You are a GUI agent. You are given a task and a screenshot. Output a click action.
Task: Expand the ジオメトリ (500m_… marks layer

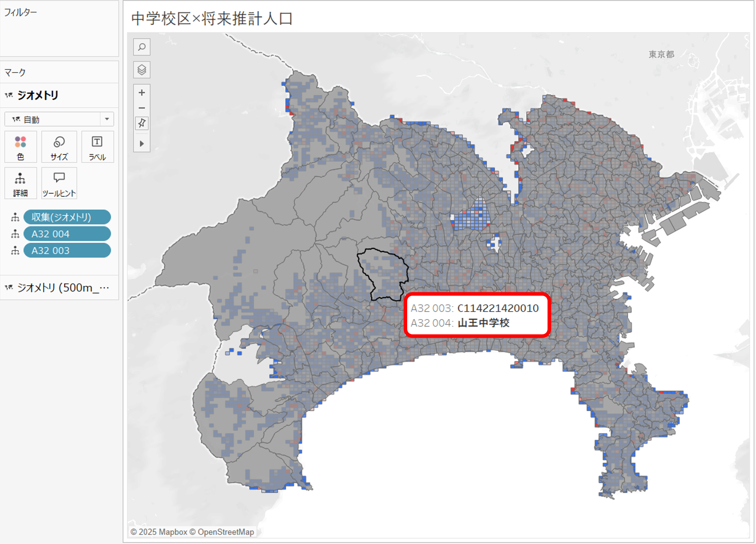(59, 287)
